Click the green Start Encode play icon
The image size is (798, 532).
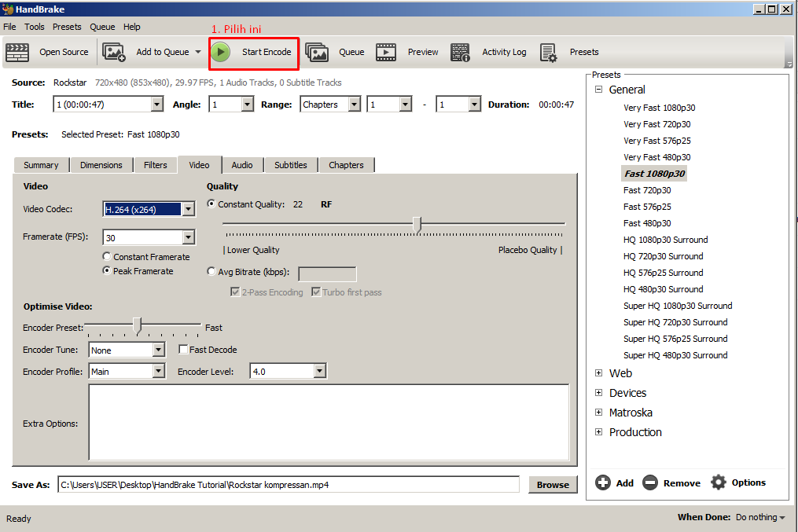220,52
